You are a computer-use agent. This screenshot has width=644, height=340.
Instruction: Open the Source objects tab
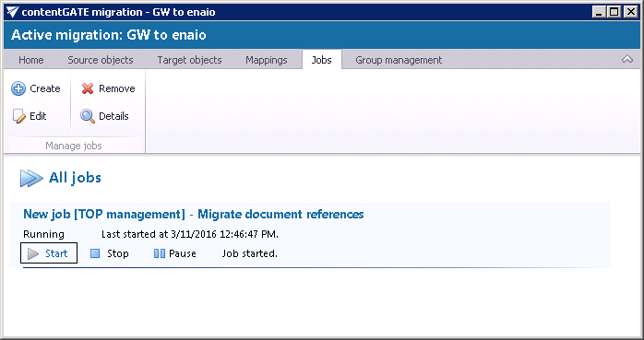(x=101, y=60)
